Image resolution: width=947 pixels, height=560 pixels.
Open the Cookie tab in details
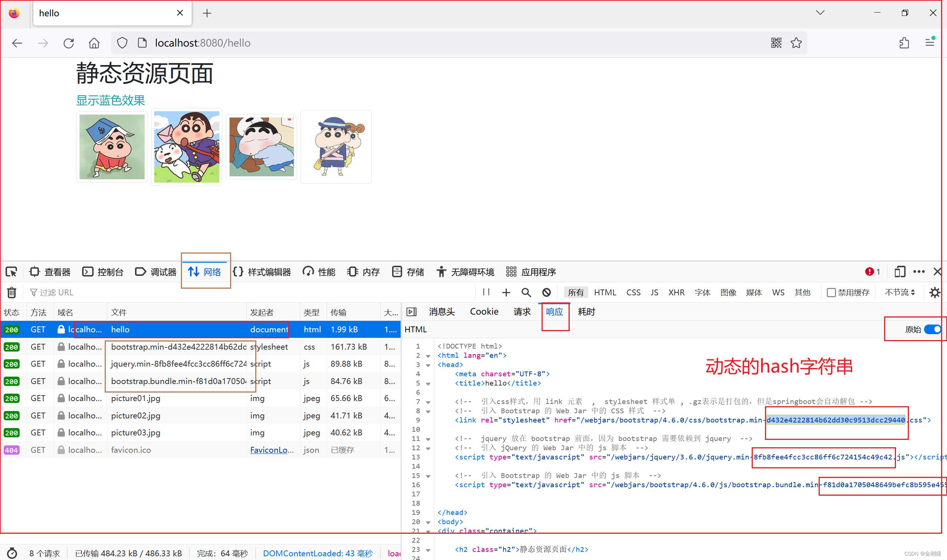pyautogui.click(x=484, y=312)
